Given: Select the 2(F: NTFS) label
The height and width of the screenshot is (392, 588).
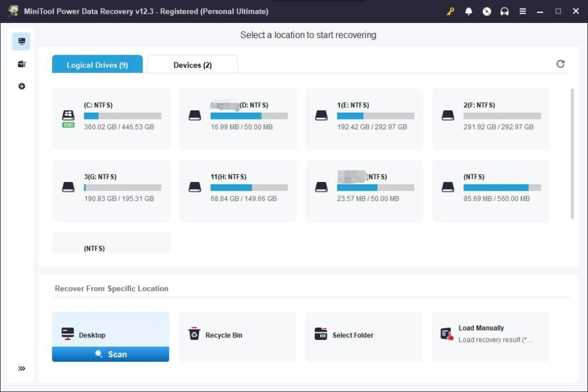Looking at the screenshot, I should 479,105.
